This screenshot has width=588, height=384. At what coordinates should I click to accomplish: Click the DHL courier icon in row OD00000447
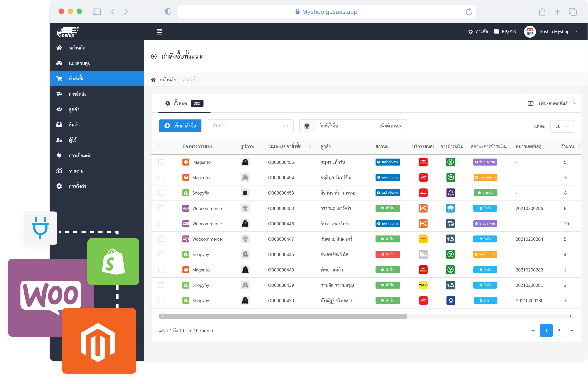(x=423, y=239)
